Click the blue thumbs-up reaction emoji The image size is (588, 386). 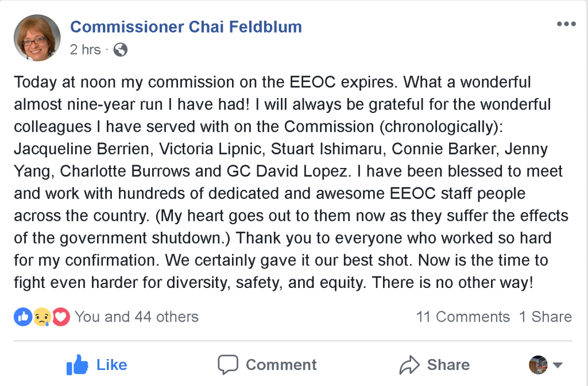point(23,317)
